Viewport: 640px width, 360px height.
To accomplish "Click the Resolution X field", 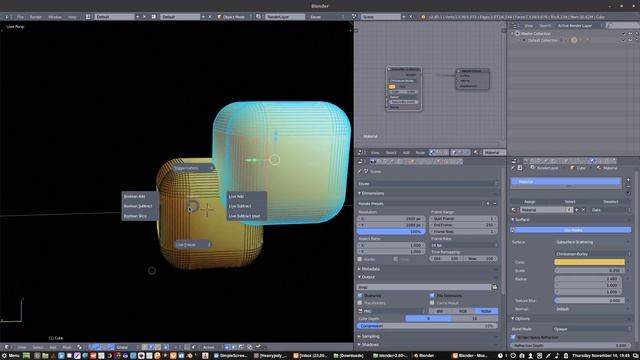I will [391, 219].
